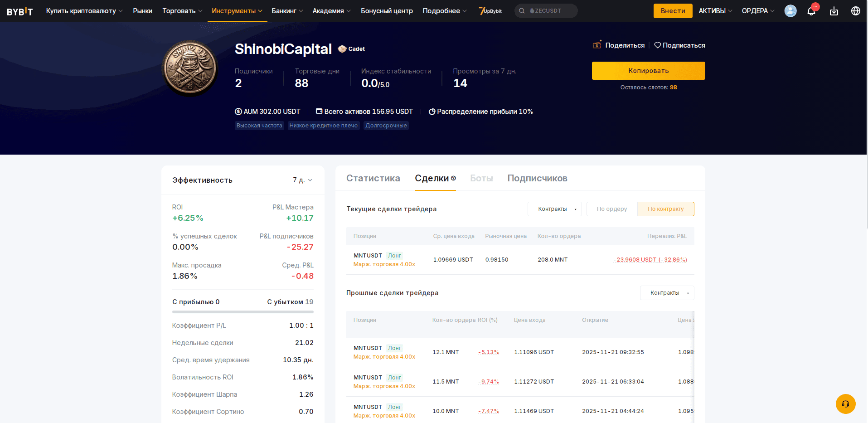Image resolution: width=868 pixels, height=423 pixels.
Task: Click the AUM dollar icon
Action: pyautogui.click(x=238, y=112)
